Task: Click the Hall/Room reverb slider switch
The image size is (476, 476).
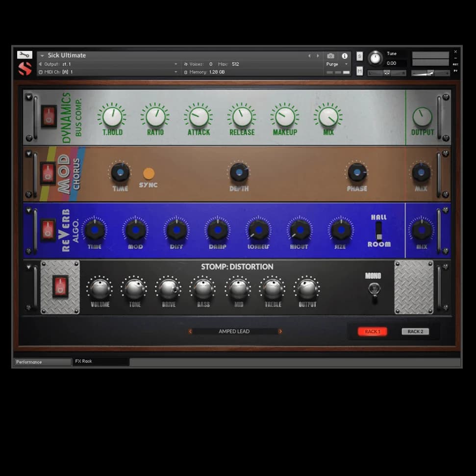Action: tap(378, 231)
